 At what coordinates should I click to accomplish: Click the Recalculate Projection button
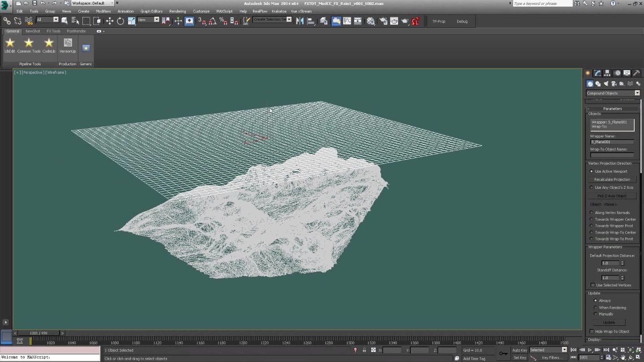pyautogui.click(x=612, y=179)
